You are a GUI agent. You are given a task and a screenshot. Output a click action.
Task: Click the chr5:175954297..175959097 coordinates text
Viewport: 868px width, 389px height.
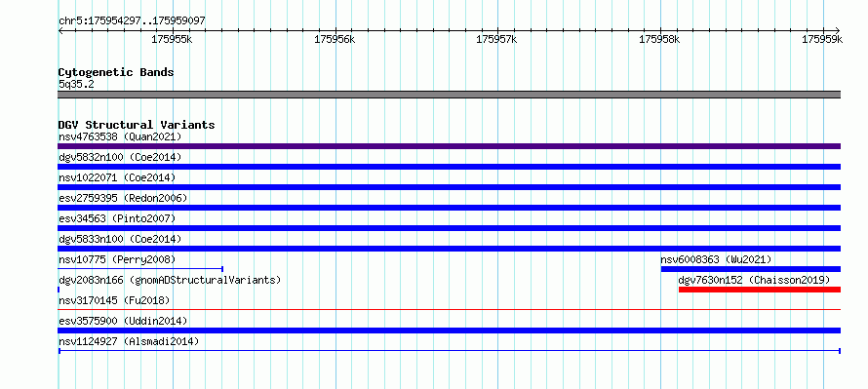[x=132, y=21]
